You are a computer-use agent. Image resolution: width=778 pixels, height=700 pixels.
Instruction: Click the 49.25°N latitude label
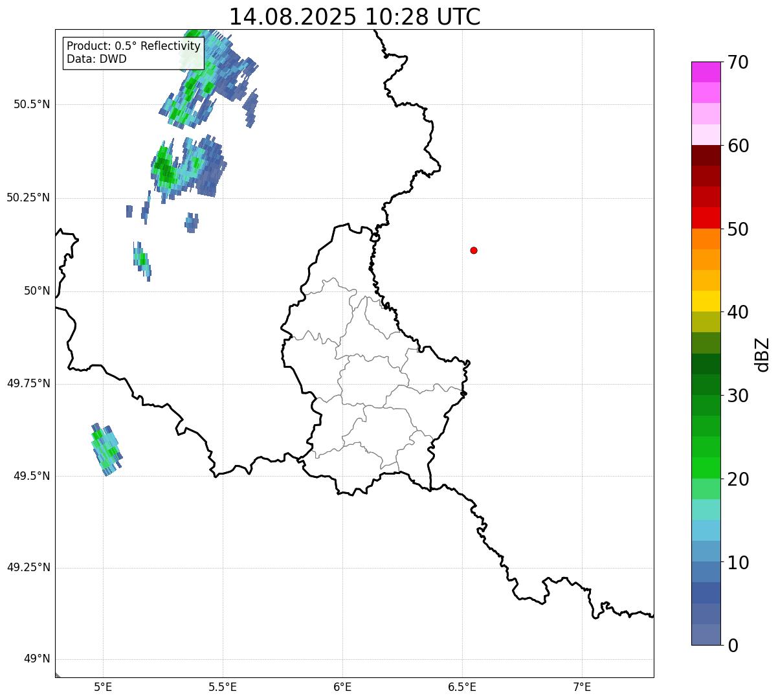tap(28, 567)
